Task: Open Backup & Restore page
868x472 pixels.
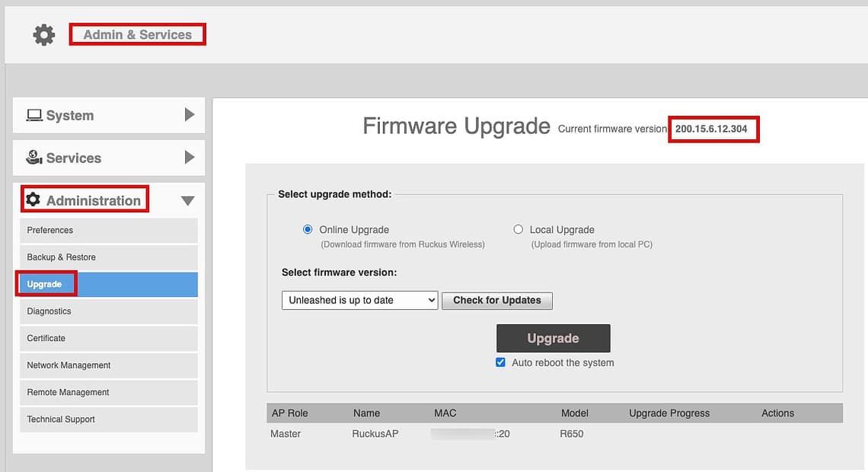Action: tap(62, 257)
